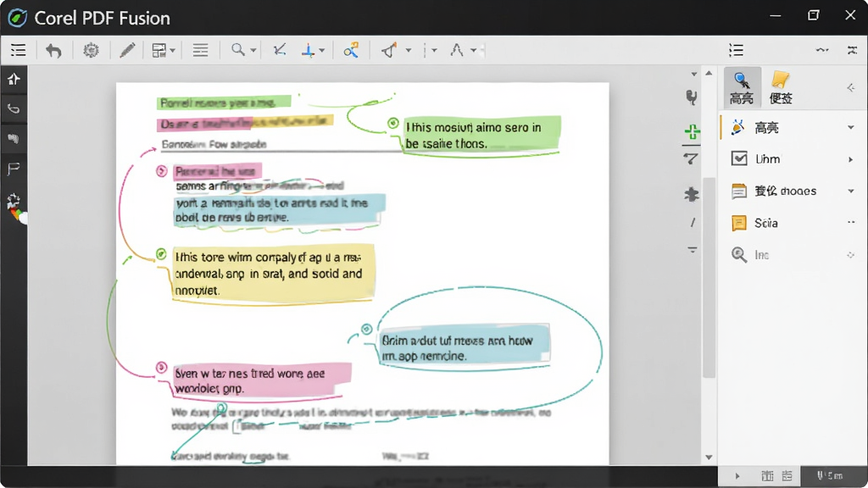This screenshot has height=488, width=868.
Task: Click the green circle marker beside the yellow note
Action: (x=161, y=254)
